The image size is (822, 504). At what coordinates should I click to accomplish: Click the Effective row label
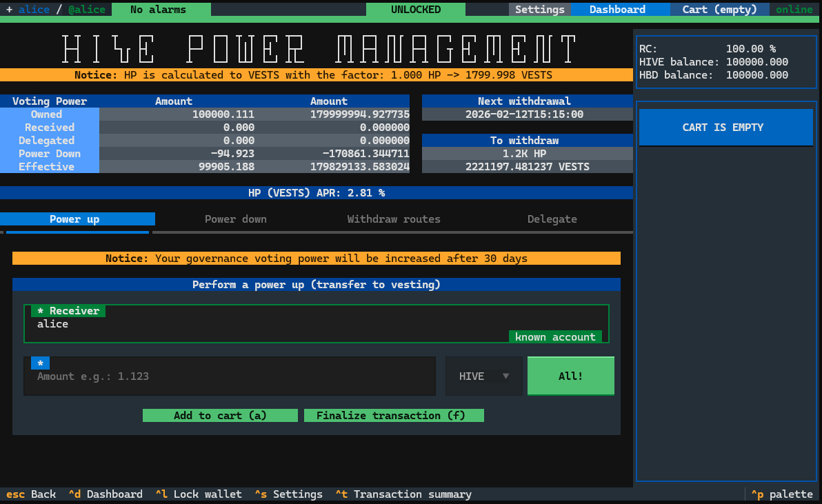[x=49, y=167]
